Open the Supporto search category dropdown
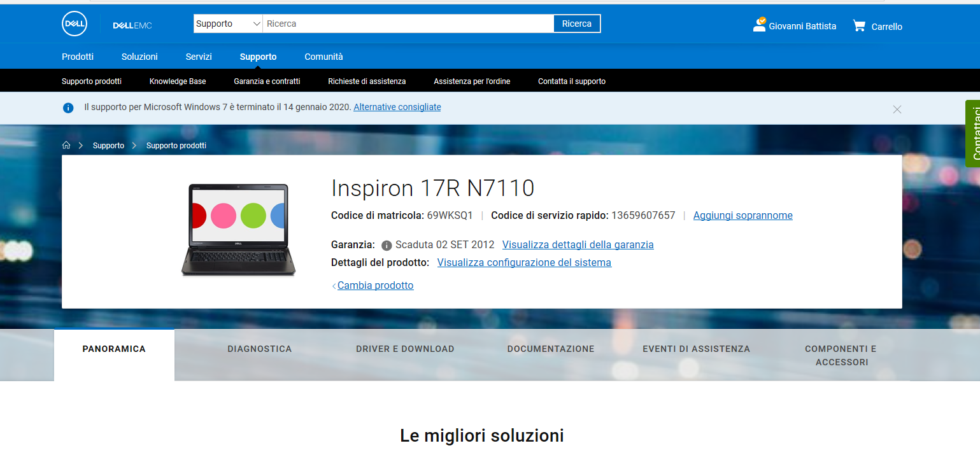Image resolution: width=980 pixels, height=455 pixels. [x=228, y=24]
